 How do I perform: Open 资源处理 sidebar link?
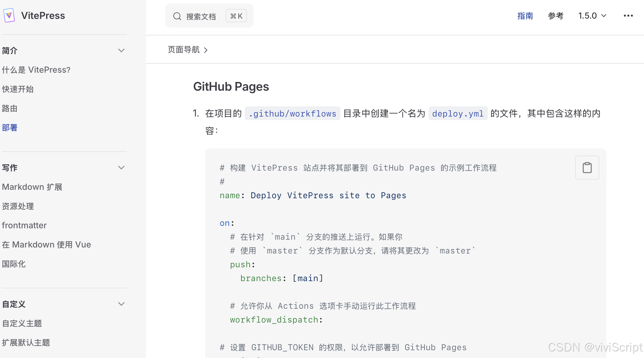(x=18, y=206)
